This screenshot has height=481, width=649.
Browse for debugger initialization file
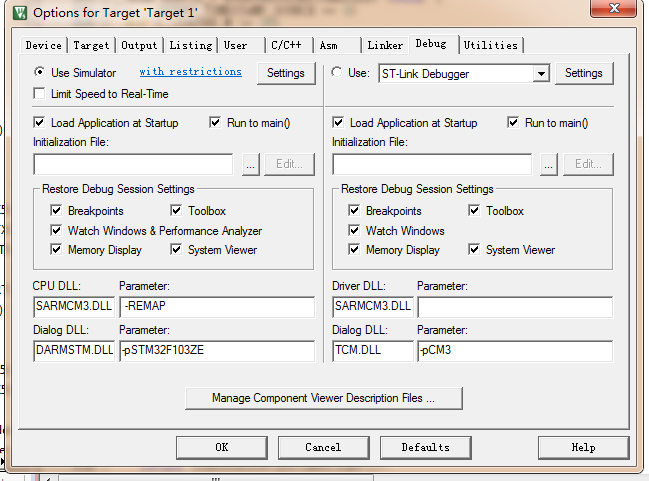[549, 164]
